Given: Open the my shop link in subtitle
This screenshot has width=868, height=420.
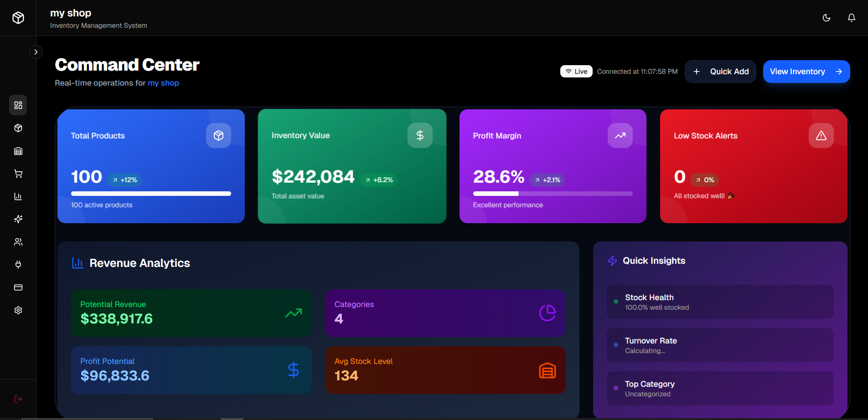Looking at the screenshot, I should [163, 83].
